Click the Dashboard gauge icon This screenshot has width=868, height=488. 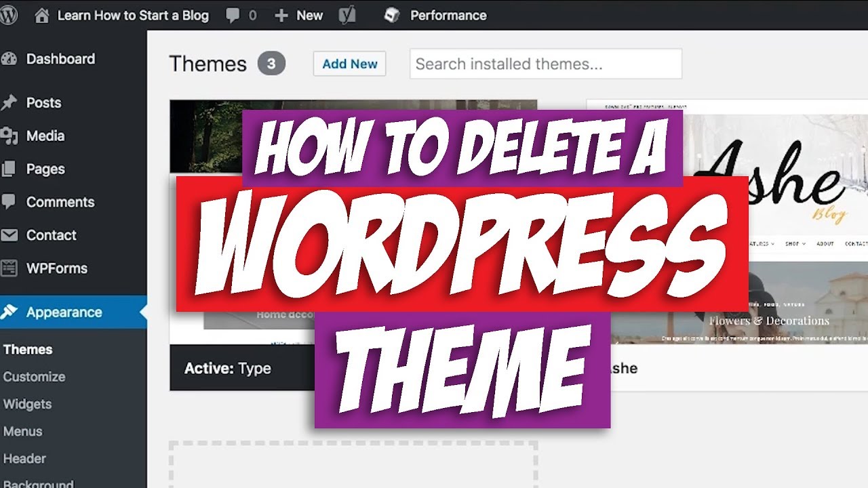pyautogui.click(x=9, y=59)
